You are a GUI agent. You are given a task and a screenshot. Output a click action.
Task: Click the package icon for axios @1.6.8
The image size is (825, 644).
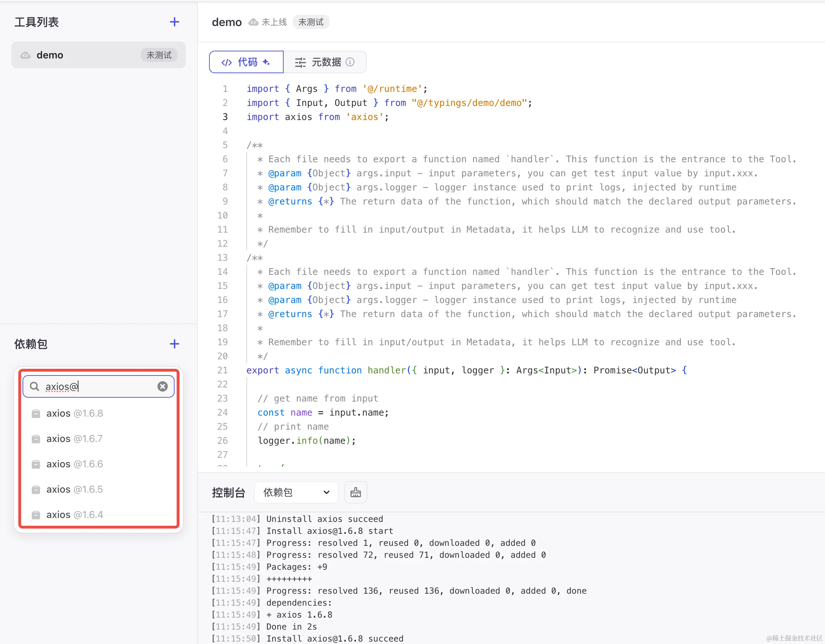point(36,413)
